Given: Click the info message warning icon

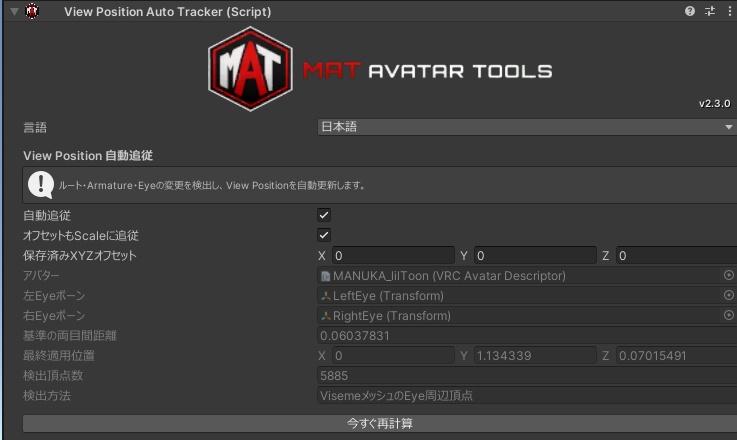Looking at the screenshot, I should tap(41, 185).
